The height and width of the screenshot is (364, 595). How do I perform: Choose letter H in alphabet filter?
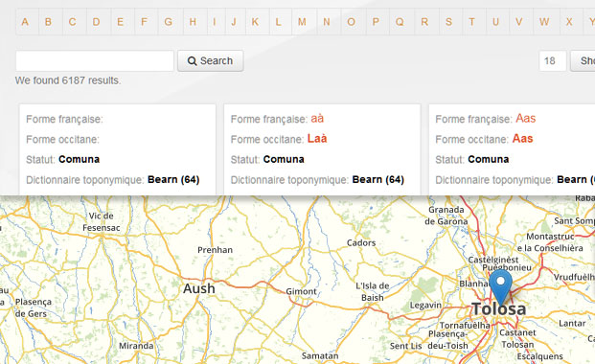(193, 22)
